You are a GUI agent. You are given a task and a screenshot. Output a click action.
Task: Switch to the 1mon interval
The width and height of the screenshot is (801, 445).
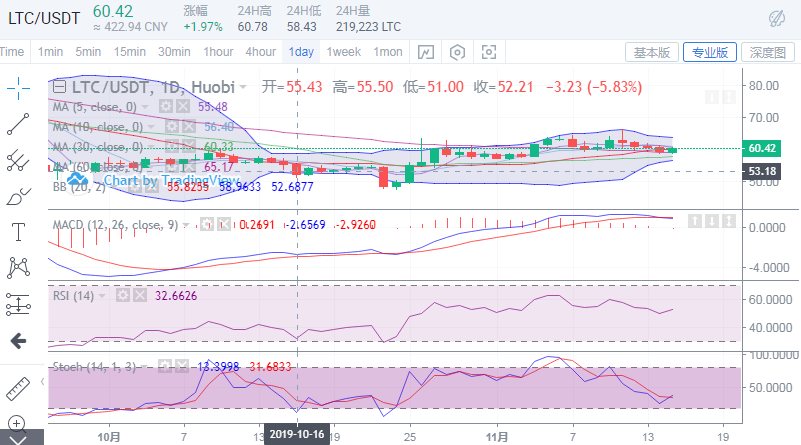point(388,52)
